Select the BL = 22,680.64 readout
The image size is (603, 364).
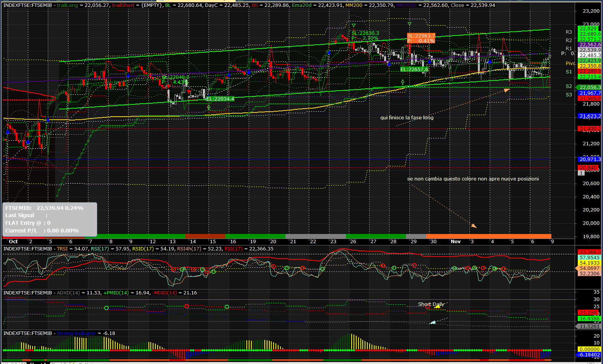tap(184, 5)
